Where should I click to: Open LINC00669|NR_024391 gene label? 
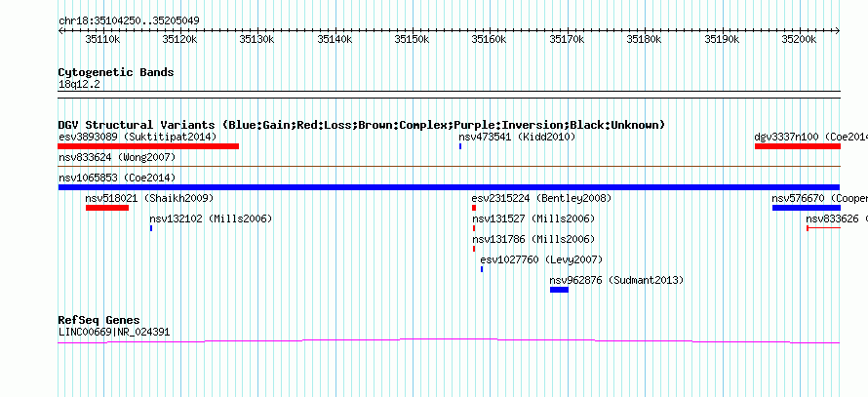click(114, 333)
